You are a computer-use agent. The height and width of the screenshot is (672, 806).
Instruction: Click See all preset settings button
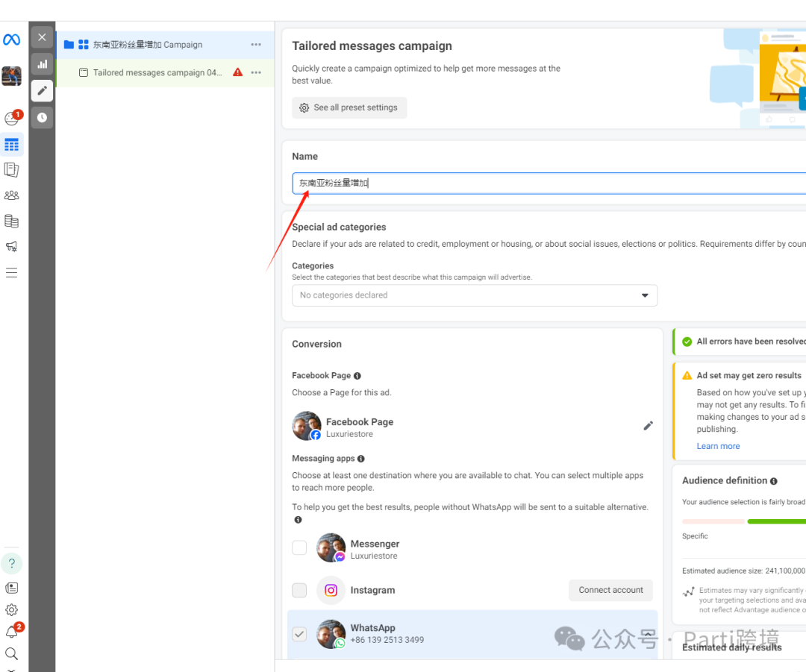349,107
